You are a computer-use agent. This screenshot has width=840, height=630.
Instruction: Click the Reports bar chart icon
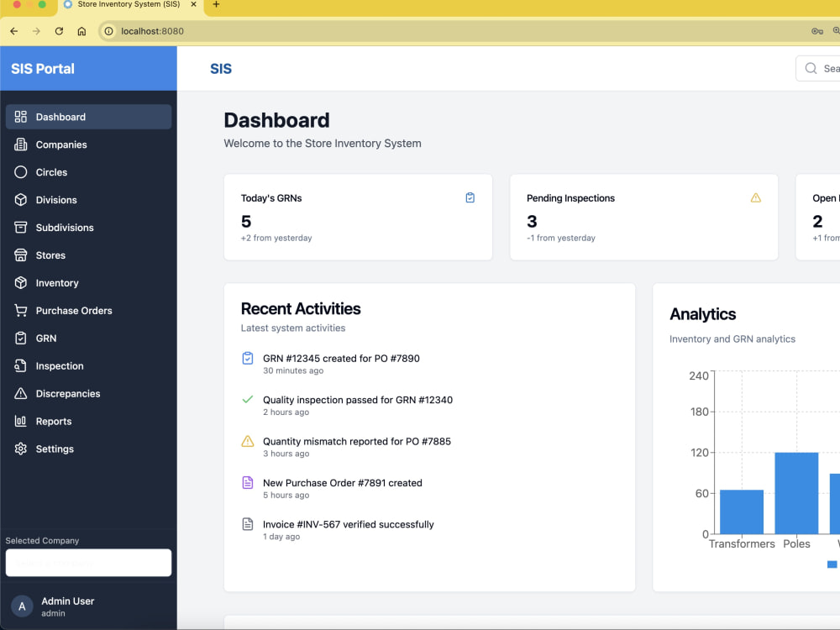(20, 421)
